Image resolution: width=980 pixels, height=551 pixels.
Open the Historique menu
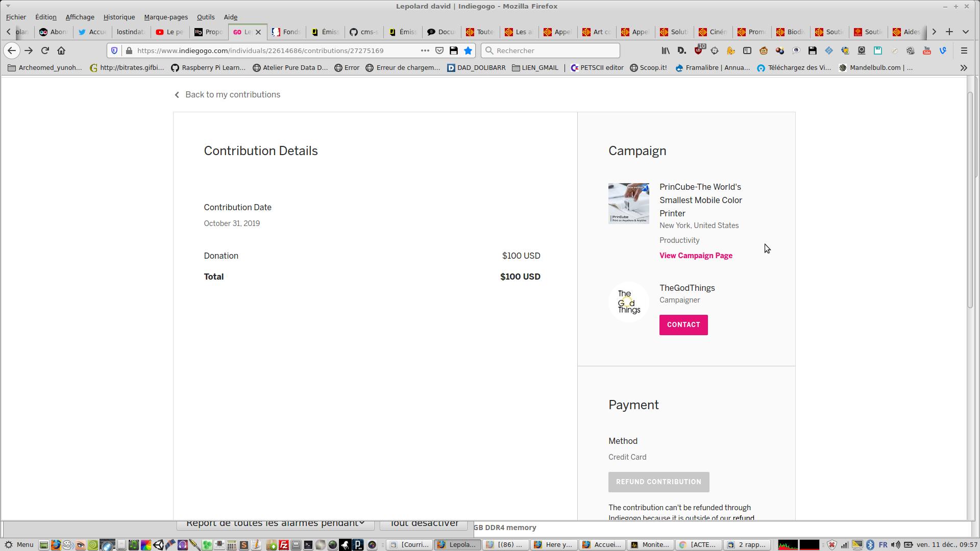(x=119, y=17)
